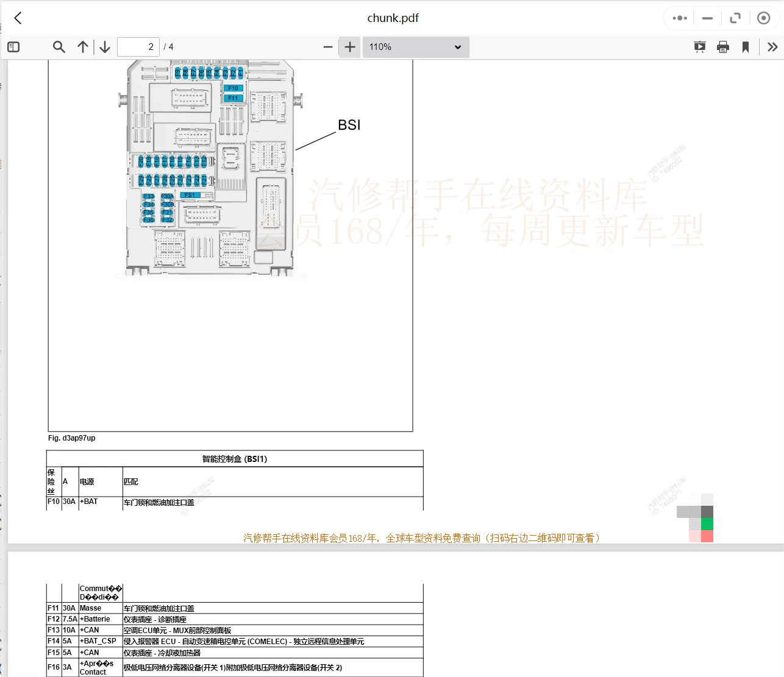This screenshot has width=784, height=677.
Task: Click the F10 fuse in the diagram
Action: (x=233, y=88)
